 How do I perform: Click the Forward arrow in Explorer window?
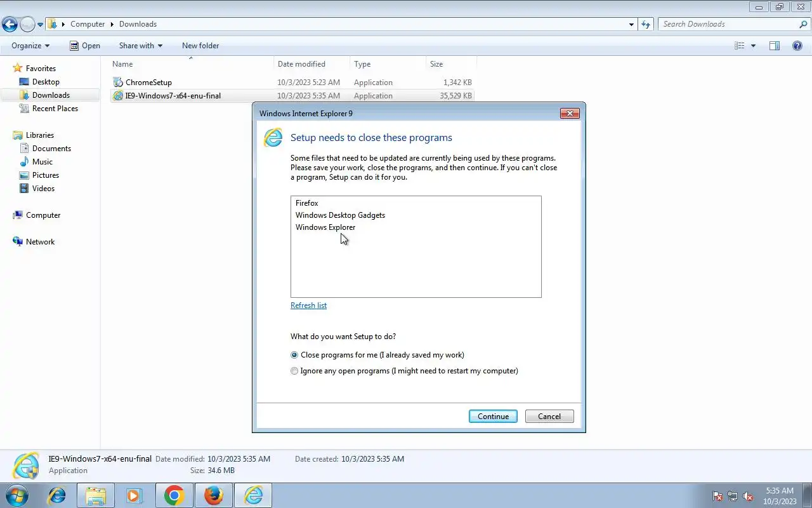coord(27,25)
